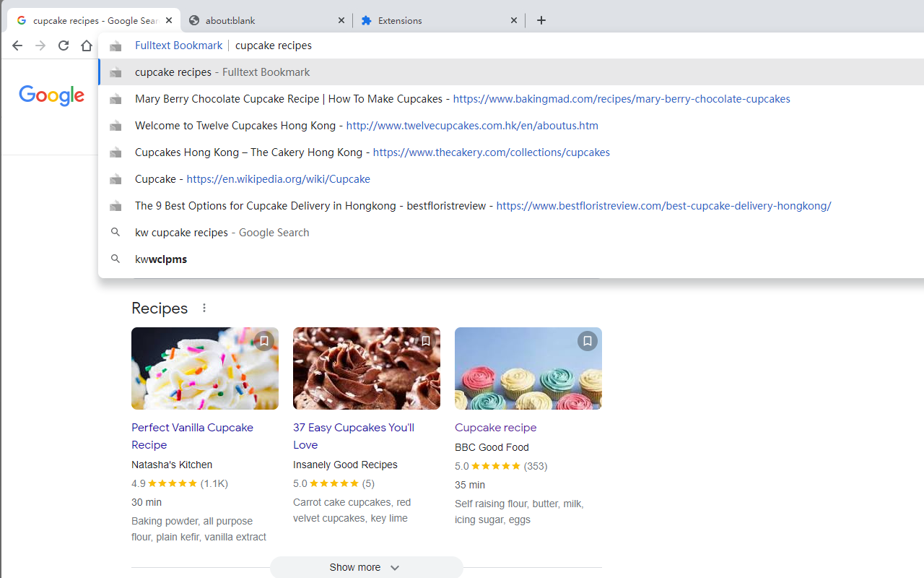This screenshot has width=924, height=578.
Task: Click the 35 min cooking time
Action: pos(470,485)
